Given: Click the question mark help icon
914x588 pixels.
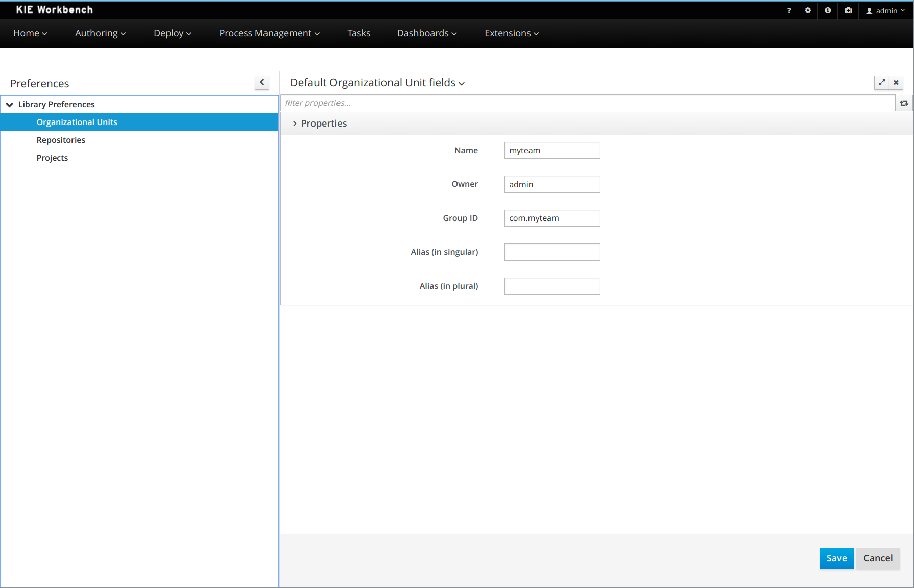Looking at the screenshot, I should (x=789, y=10).
